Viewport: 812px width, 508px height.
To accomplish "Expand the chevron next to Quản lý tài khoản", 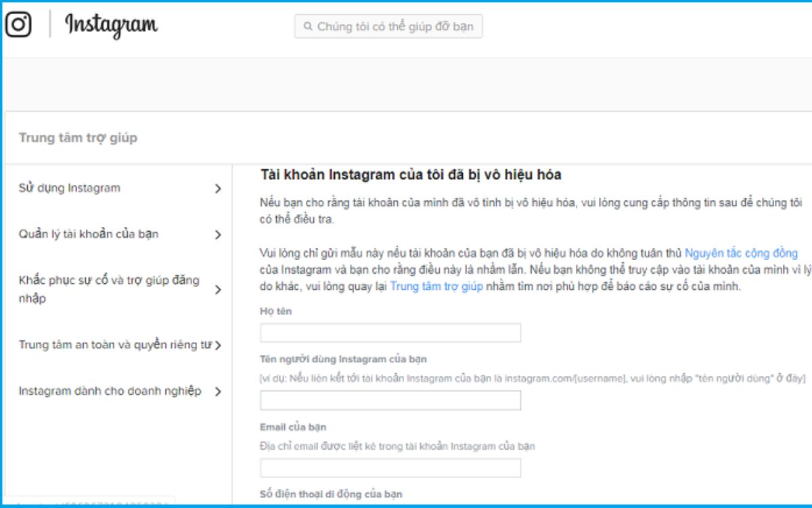I will (x=218, y=235).
